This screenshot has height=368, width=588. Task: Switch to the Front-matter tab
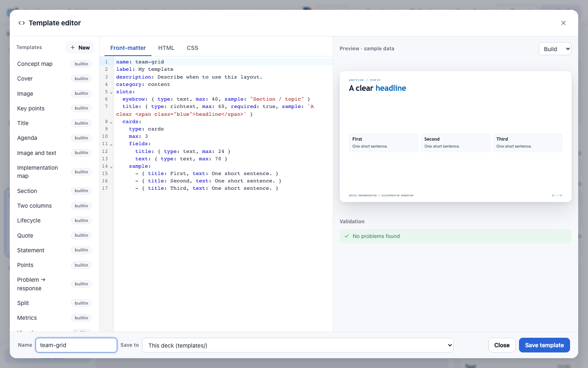128,48
